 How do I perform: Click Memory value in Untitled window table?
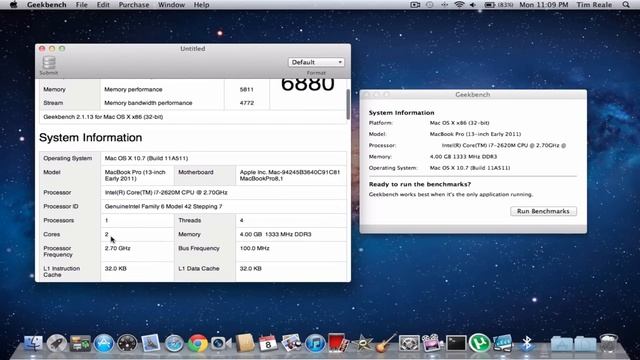276,234
